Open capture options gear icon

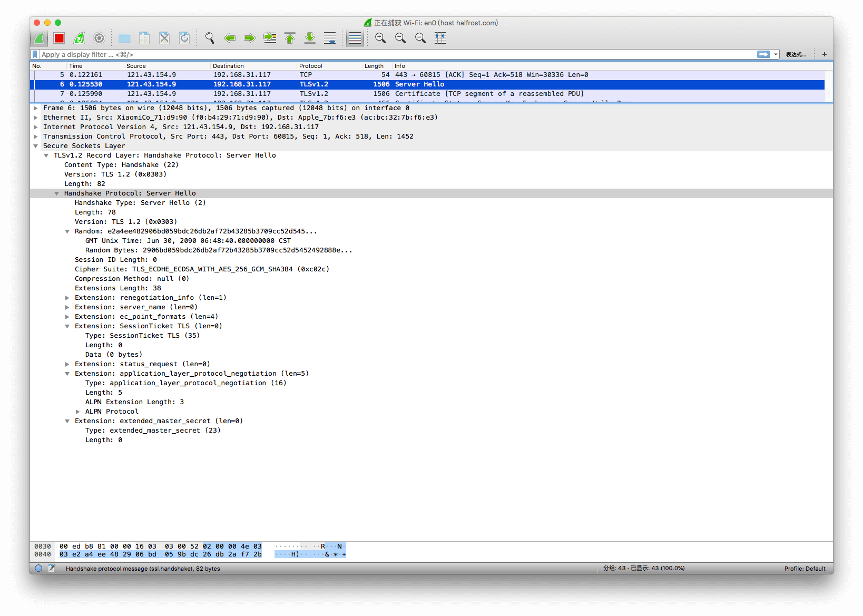tap(99, 38)
